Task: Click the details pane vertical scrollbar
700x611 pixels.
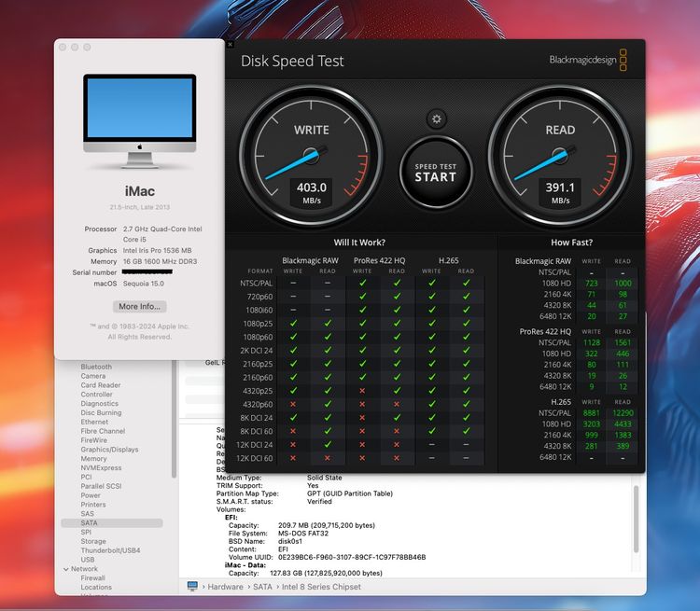Action: (636, 519)
